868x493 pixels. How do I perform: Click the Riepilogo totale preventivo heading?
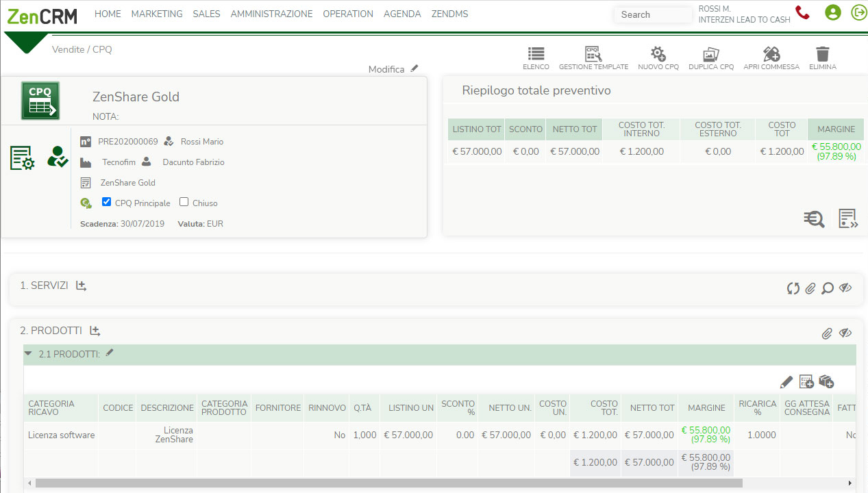[536, 90]
